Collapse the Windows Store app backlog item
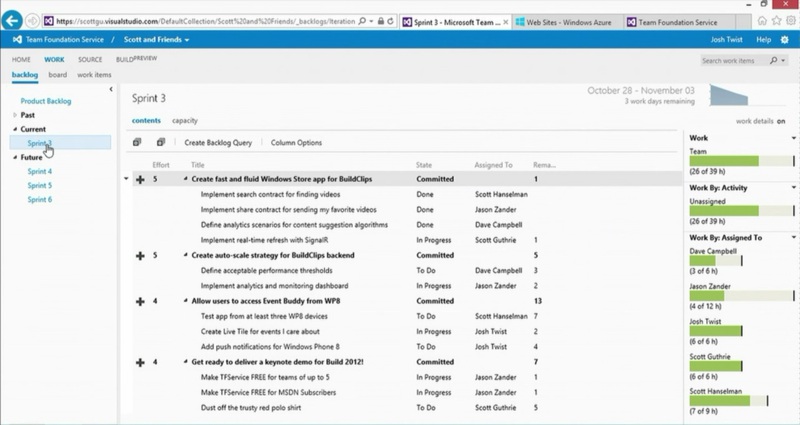Screen dimensions: 800x425 186,179
